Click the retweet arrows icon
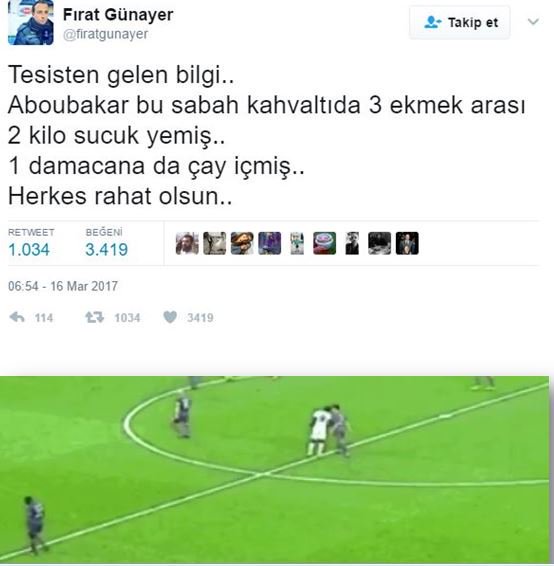Image resolution: width=554 pixels, height=566 pixels. click(94, 317)
